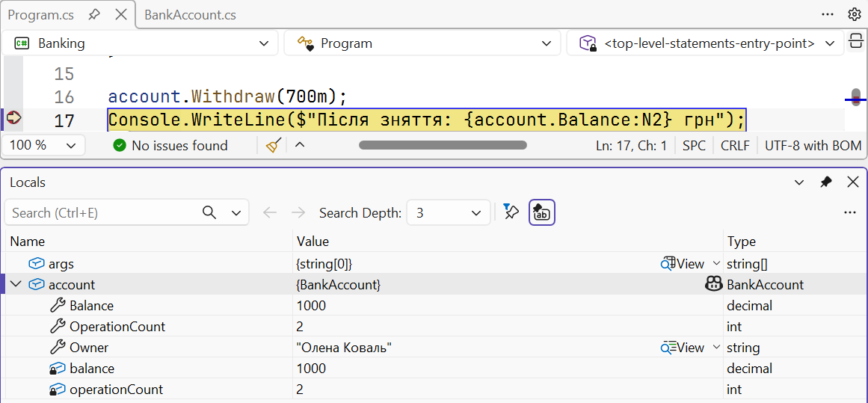Viewport: 868px width, 403px height.
Task: Select the operationCount field row
Action: (x=434, y=390)
